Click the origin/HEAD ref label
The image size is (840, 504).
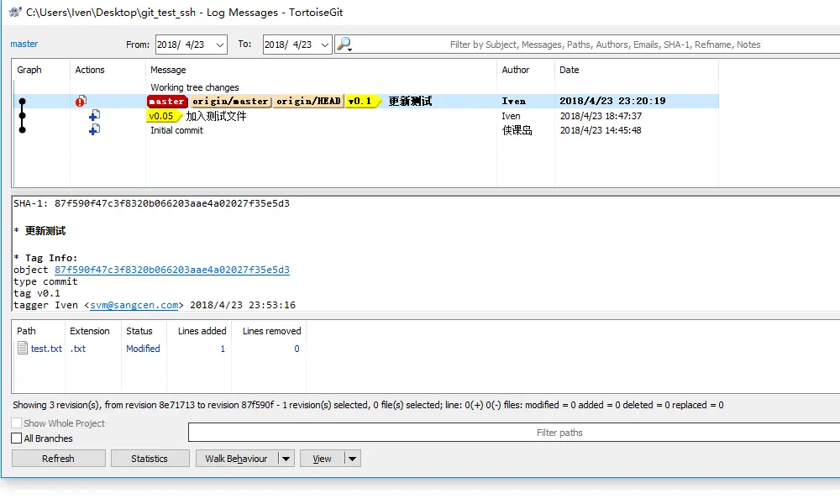(308, 102)
